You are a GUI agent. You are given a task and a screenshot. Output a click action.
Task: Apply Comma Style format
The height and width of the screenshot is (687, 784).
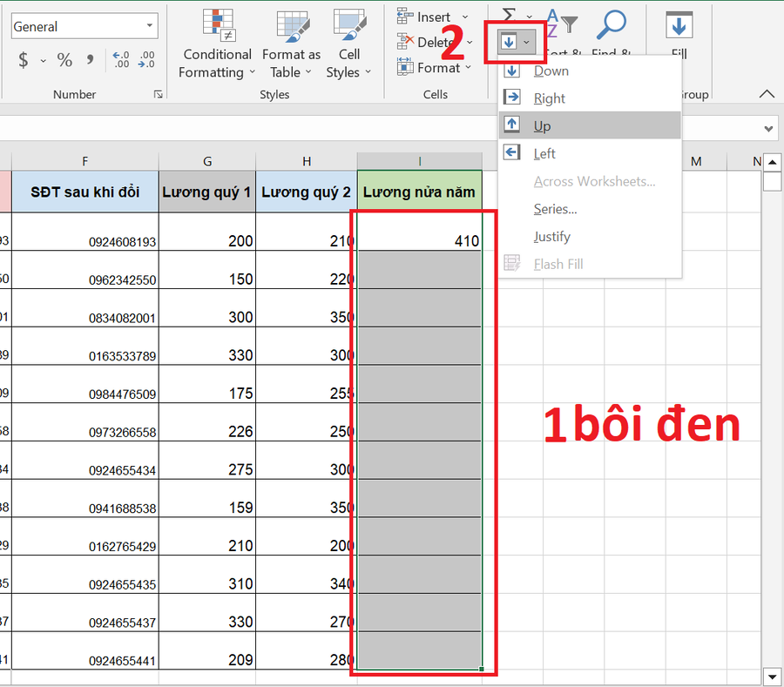[90, 60]
